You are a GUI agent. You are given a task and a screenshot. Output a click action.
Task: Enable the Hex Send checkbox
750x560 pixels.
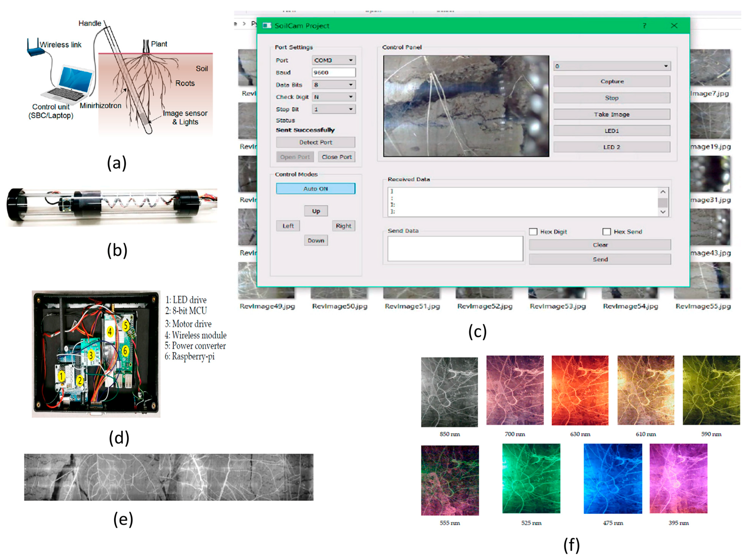[607, 232]
